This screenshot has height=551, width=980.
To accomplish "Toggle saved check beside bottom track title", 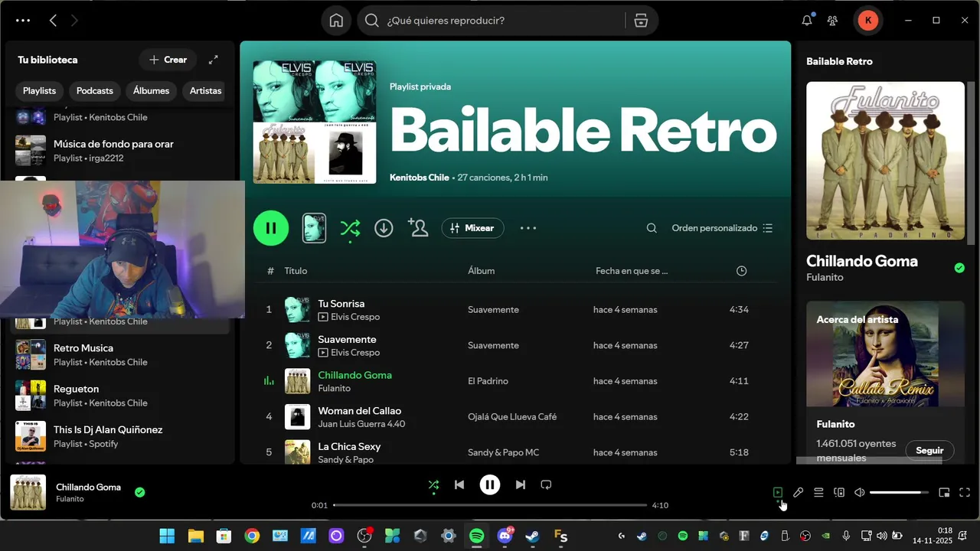I will [139, 492].
